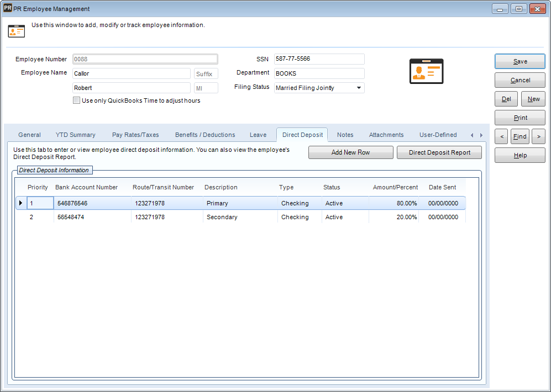Click the large employee ID badge icon
This screenshot has height=392, width=551.
coord(426,71)
